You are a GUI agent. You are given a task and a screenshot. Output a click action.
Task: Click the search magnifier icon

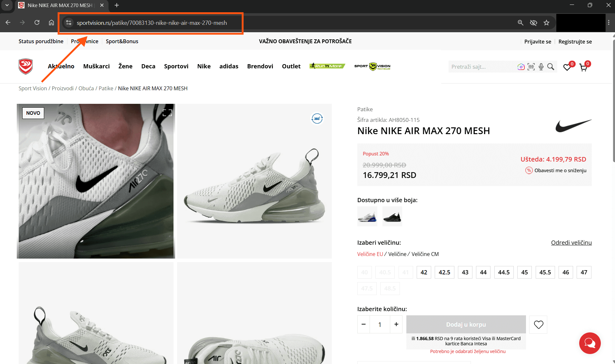551,67
